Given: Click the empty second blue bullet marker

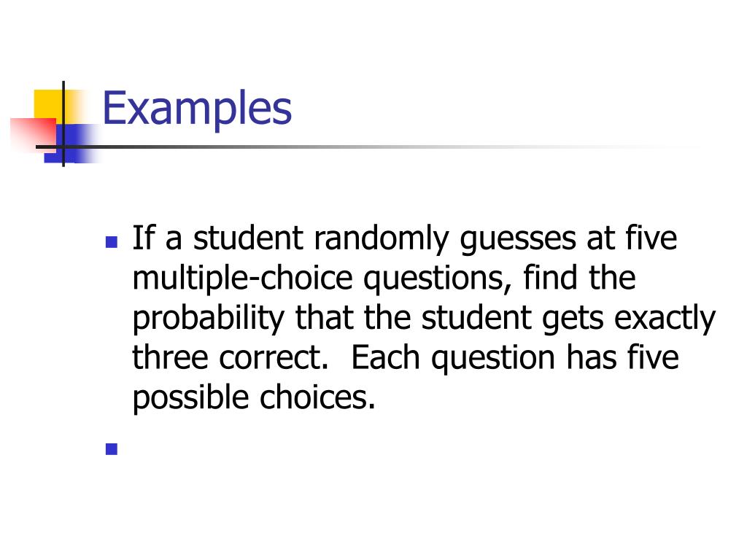Looking at the screenshot, I should [112, 449].
